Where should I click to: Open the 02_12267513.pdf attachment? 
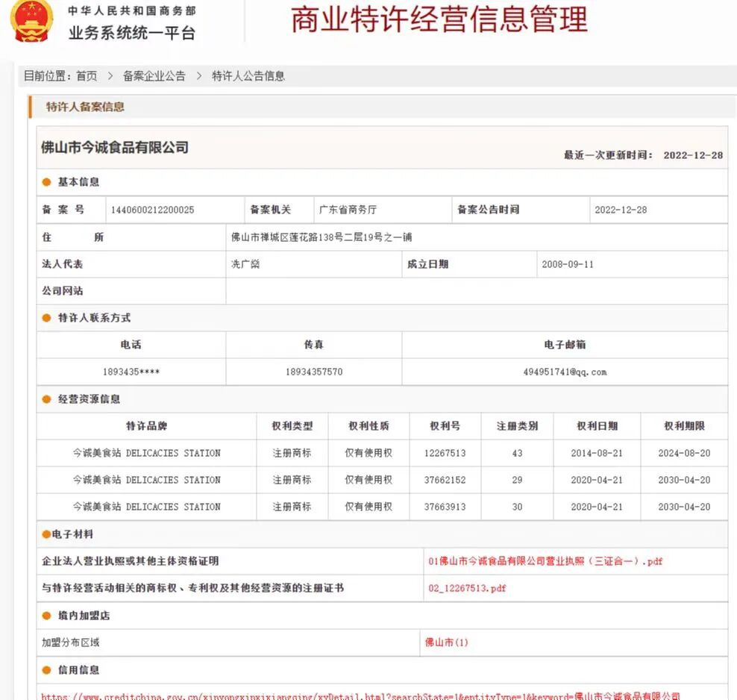pyautogui.click(x=467, y=588)
